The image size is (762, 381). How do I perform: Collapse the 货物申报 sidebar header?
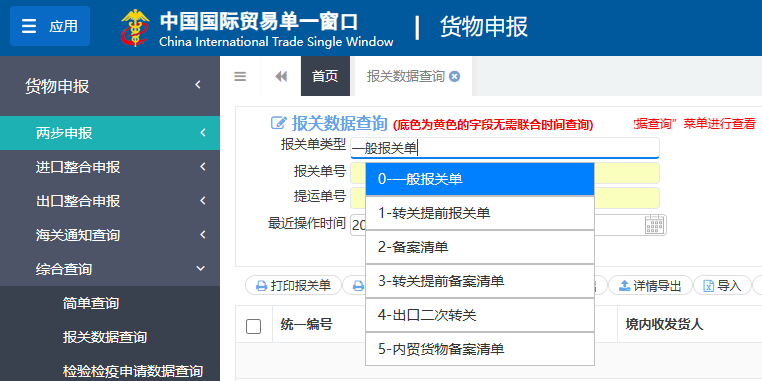110,87
